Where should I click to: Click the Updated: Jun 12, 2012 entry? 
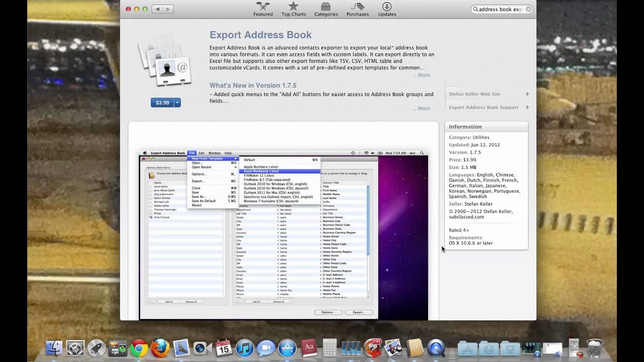474,145
